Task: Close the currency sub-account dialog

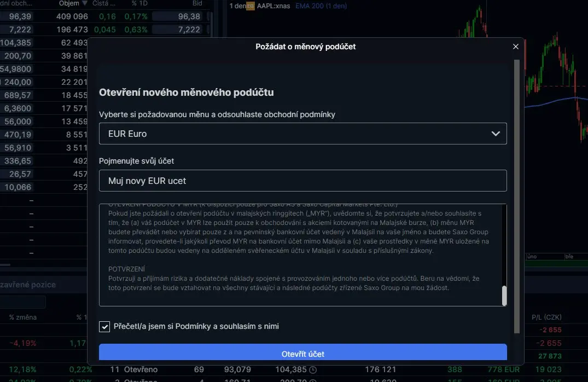Action: pos(515,47)
